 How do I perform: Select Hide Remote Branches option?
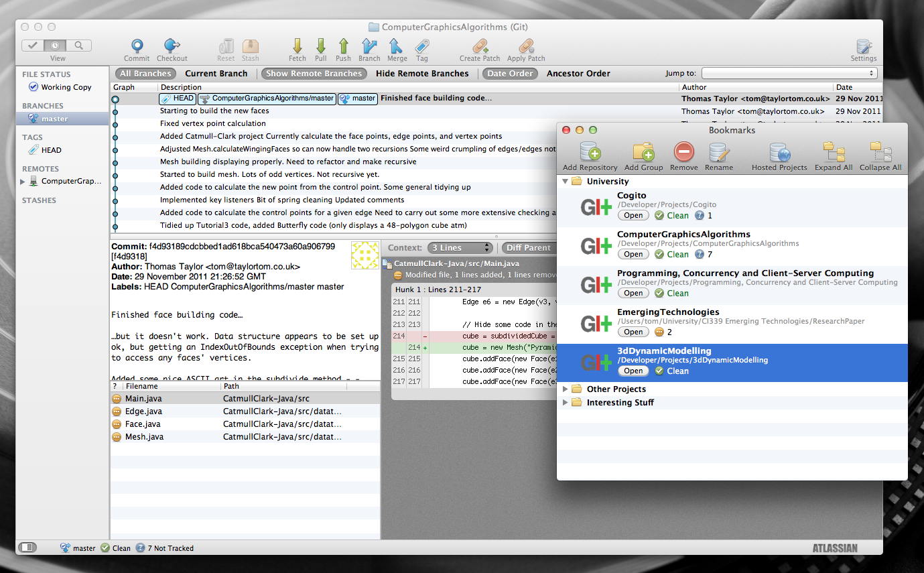click(422, 74)
